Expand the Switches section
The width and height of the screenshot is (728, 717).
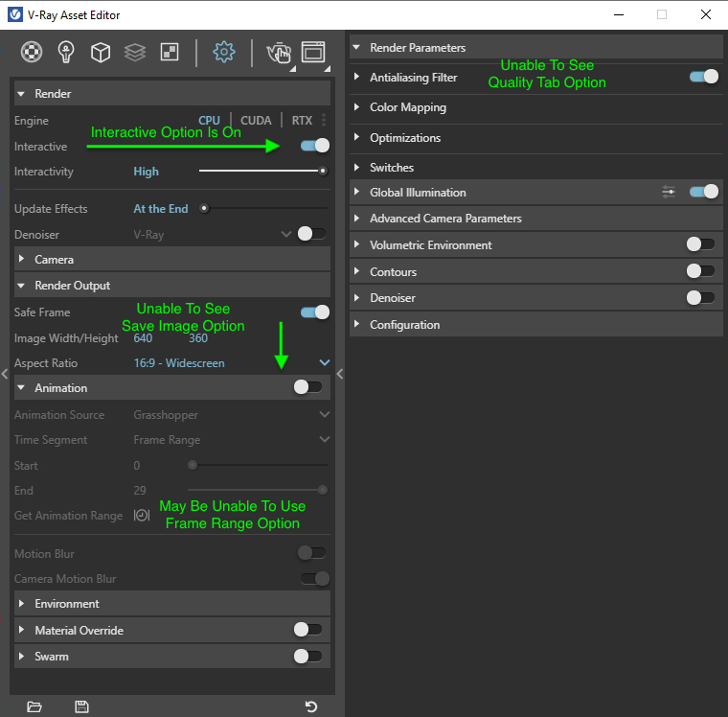(536, 168)
